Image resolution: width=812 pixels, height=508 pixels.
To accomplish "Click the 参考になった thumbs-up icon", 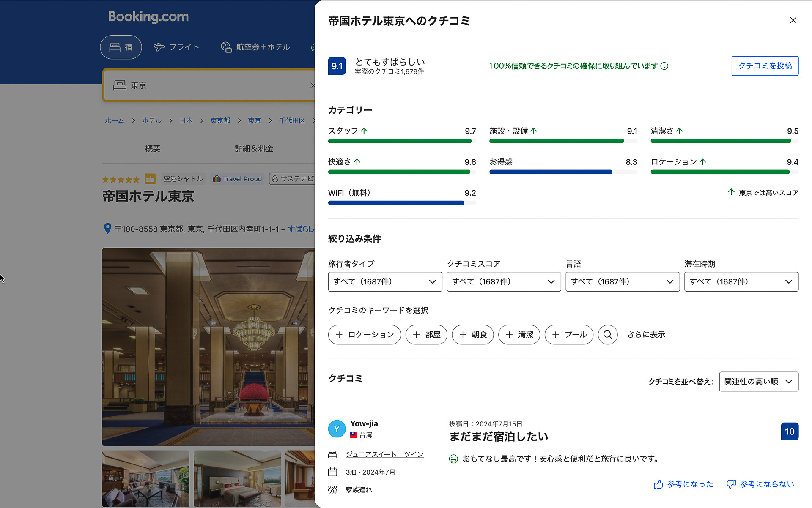I will click(x=658, y=484).
